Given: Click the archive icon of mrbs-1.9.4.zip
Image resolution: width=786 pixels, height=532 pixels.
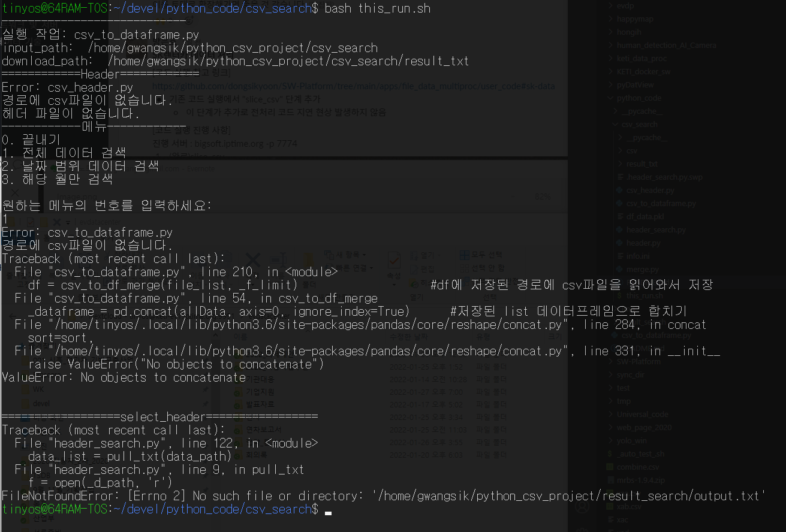Looking at the screenshot, I should click(610, 480).
